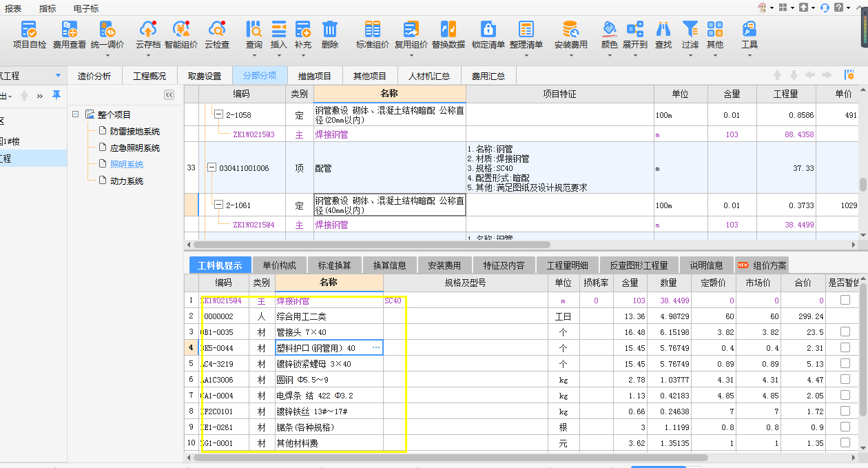Click vertical scrollbar of upper table
868x468 pixels.
coord(862,185)
